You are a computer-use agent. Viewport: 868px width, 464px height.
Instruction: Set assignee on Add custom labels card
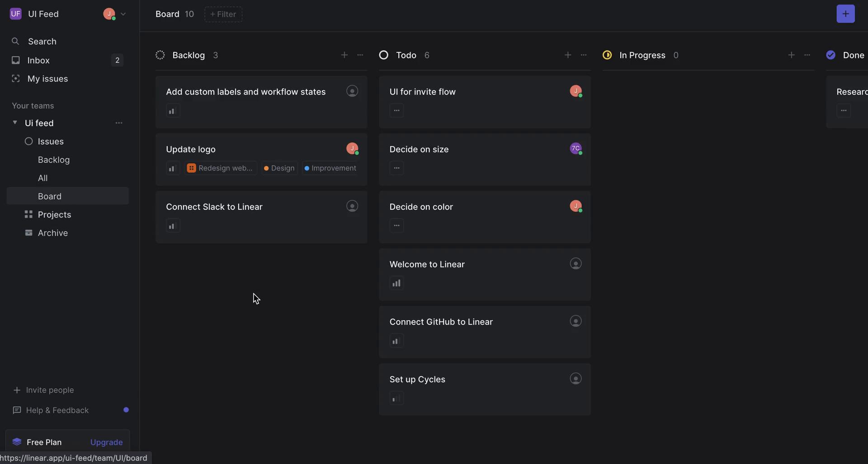[352, 91]
